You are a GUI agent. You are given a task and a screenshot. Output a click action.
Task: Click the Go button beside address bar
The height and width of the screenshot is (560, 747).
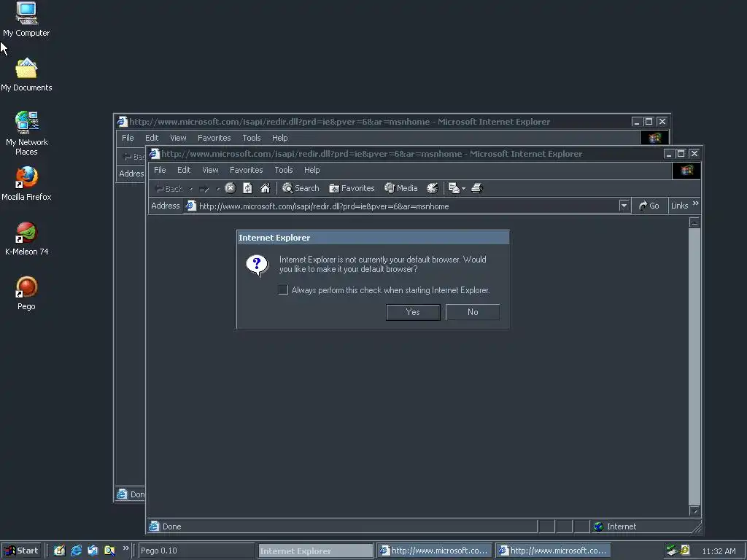pyautogui.click(x=649, y=206)
